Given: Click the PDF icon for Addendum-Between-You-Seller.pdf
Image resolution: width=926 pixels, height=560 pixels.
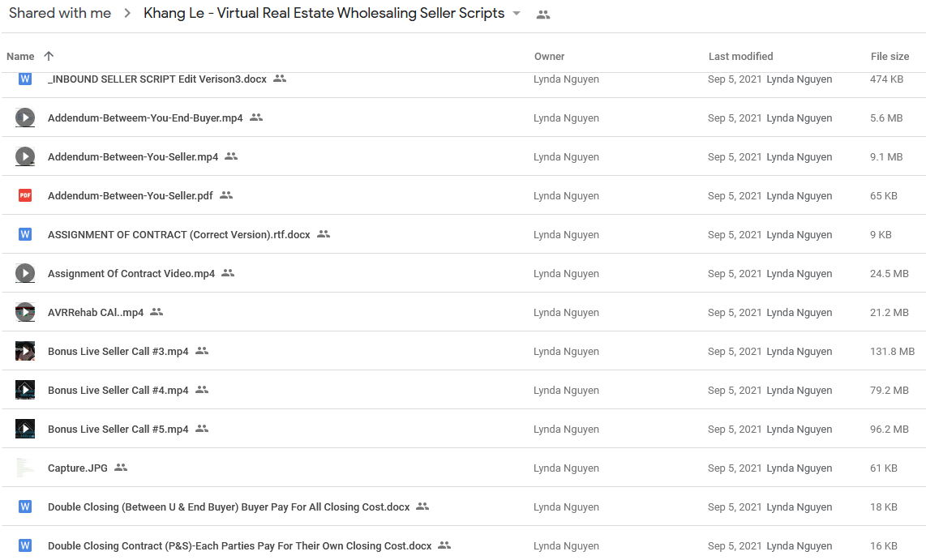Looking at the screenshot, I should click(x=25, y=195).
